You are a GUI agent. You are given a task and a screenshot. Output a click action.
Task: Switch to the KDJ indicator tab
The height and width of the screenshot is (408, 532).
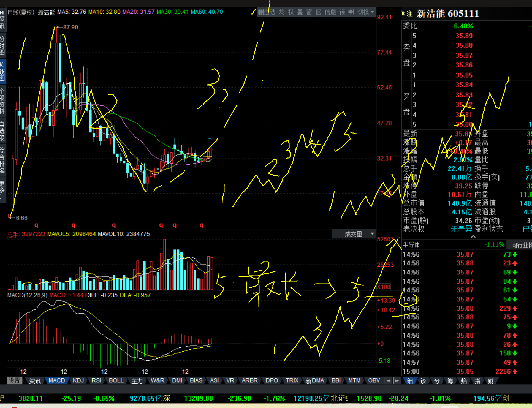click(78, 380)
